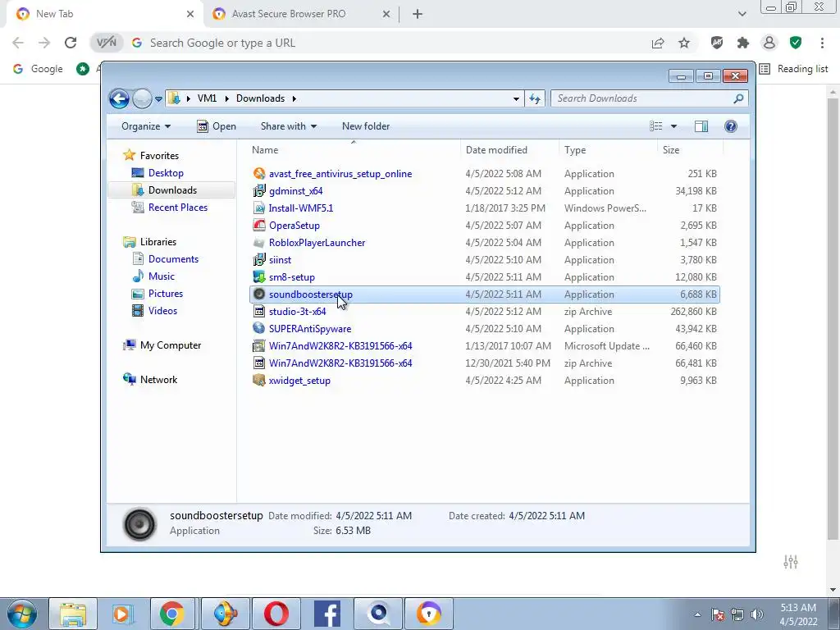The width and height of the screenshot is (840, 630).
Task: Select My Computer in navigation pane
Action: (171, 345)
